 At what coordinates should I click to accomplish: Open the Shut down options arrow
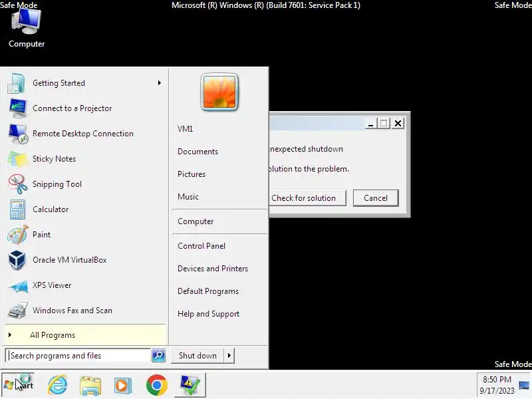point(229,356)
